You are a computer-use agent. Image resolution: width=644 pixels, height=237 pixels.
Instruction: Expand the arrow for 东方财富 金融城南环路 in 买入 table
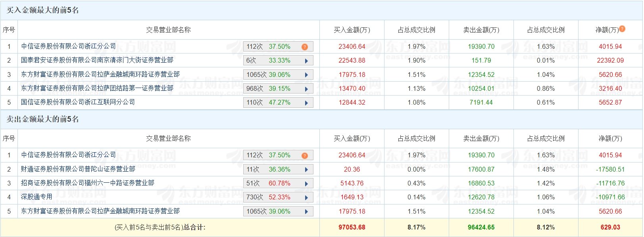click(306, 75)
